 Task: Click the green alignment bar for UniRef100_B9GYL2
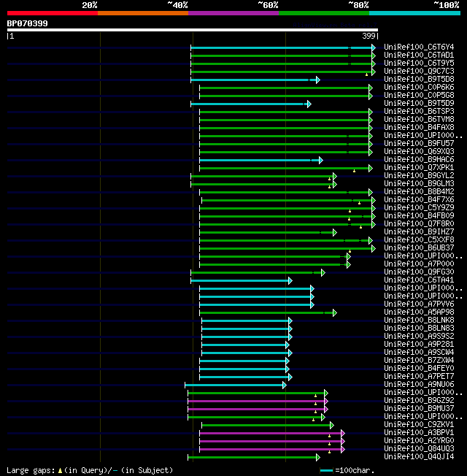tap(262, 177)
